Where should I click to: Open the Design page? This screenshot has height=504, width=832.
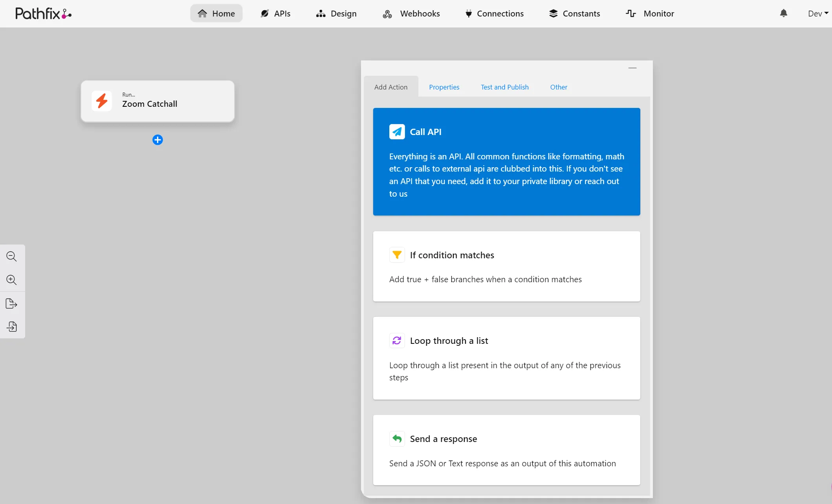coord(336,13)
